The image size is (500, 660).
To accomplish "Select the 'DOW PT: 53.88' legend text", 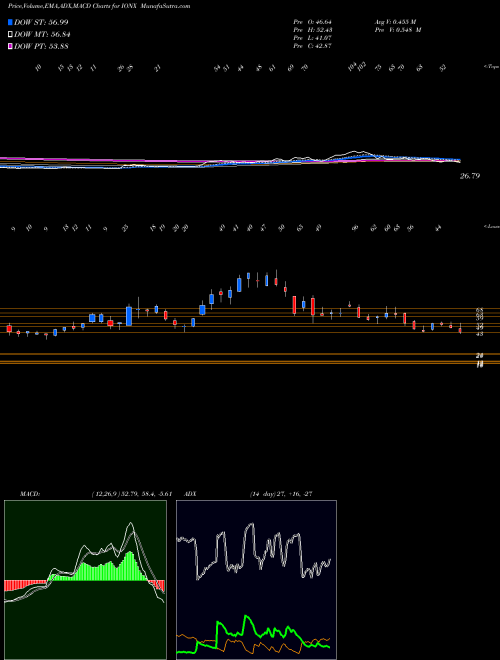I will (41, 46).
